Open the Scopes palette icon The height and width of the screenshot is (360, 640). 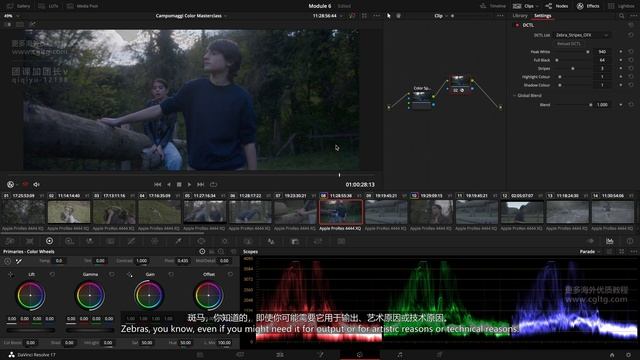tap(609, 241)
